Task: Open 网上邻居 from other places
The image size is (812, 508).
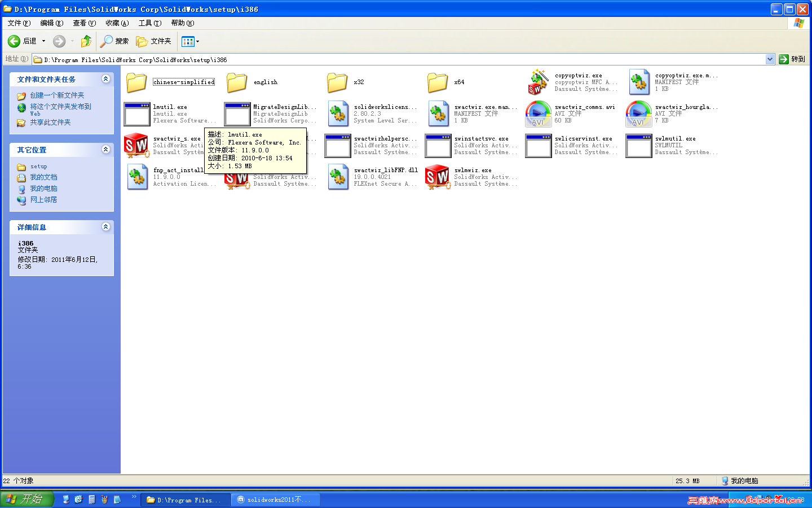Action: pyautogui.click(x=43, y=200)
